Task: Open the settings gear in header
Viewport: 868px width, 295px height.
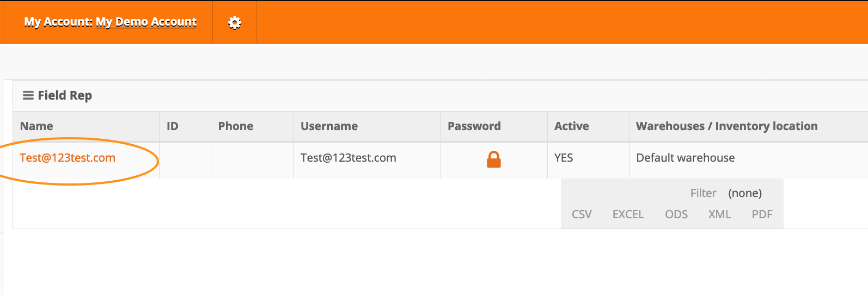Action: pyautogui.click(x=235, y=22)
